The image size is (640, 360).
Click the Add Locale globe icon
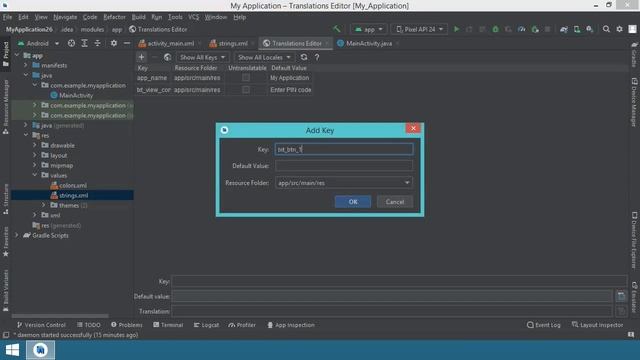point(167,57)
